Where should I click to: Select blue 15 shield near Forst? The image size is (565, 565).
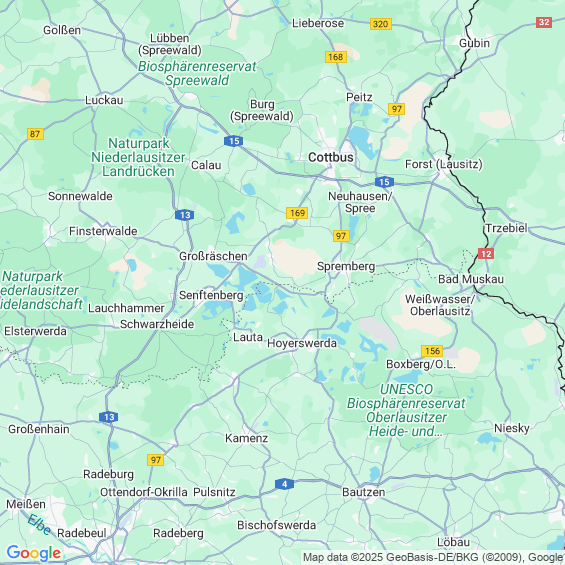coord(384,182)
